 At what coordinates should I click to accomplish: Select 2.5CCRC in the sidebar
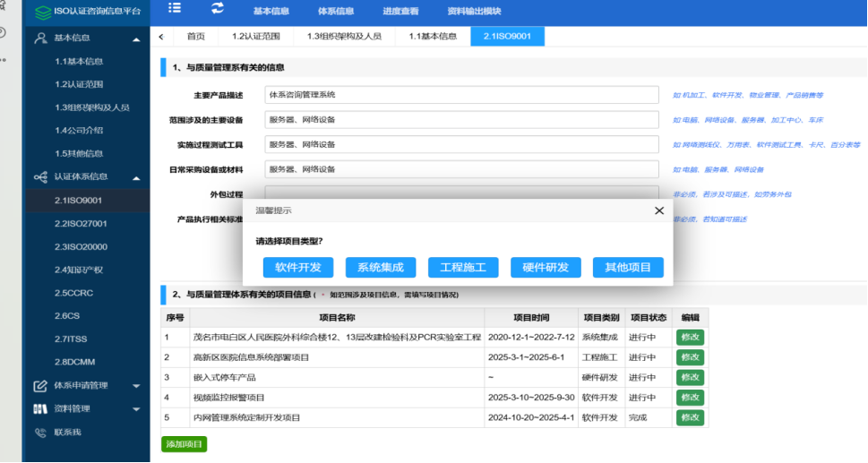(x=73, y=293)
